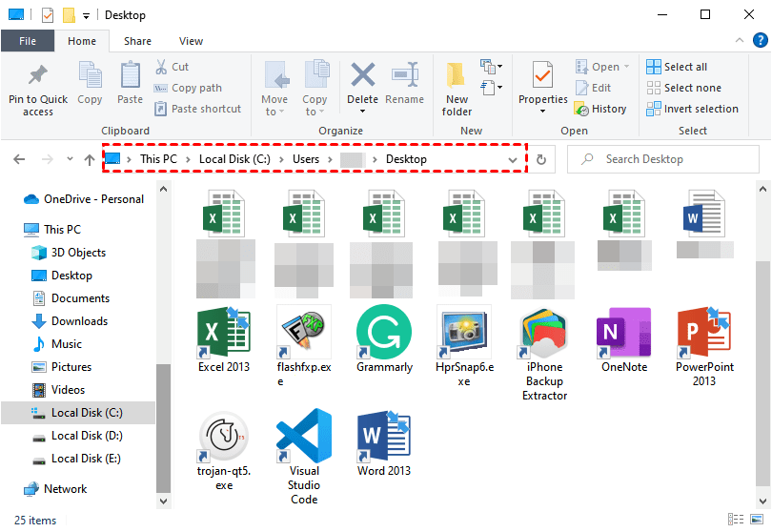This screenshot has width=772, height=532.
Task: Select the flashfxp.exe shortcut
Action: pos(304,346)
